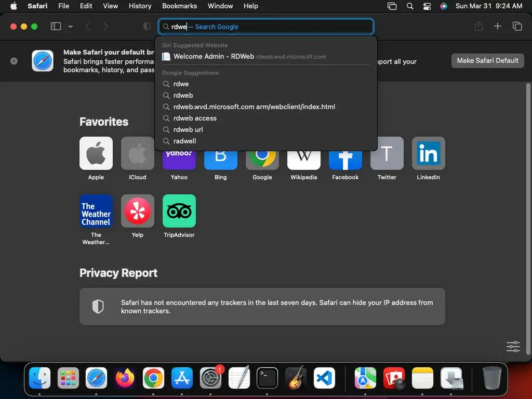Open start page customization settings icon
Viewport: 532px width, 399px height.
point(513,347)
